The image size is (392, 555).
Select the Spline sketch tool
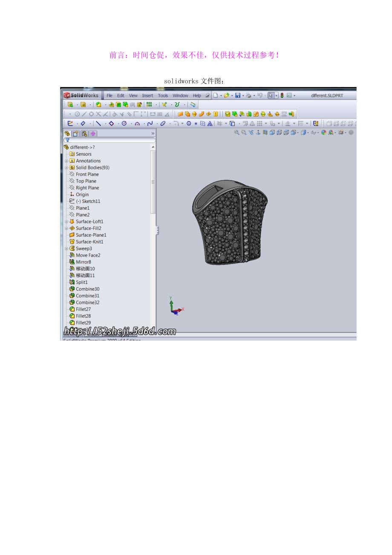150,124
